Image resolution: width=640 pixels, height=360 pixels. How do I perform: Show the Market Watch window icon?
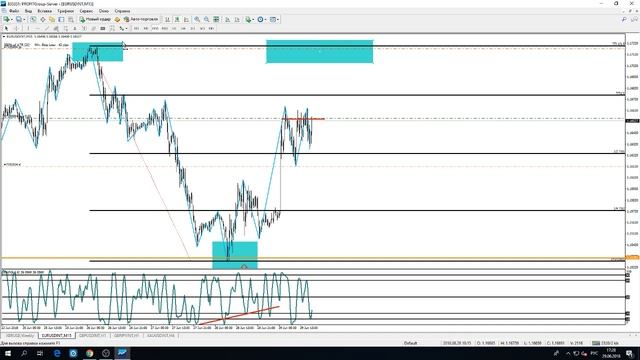[33, 19]
